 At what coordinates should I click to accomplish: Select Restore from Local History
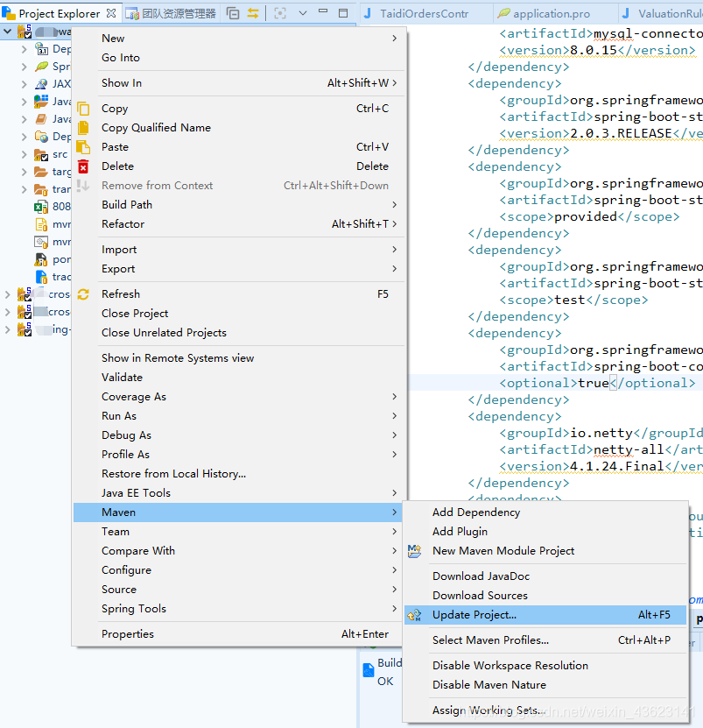(239, 474)
